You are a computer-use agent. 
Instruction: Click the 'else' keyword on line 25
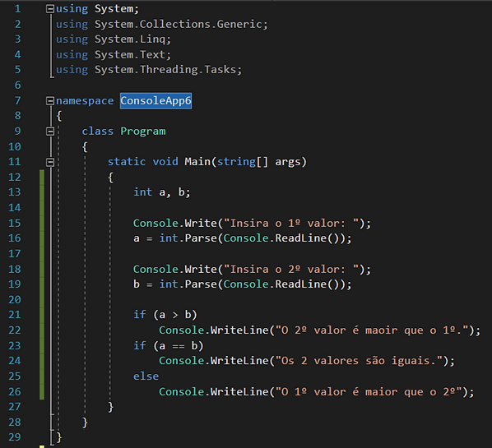click(146, 376)
